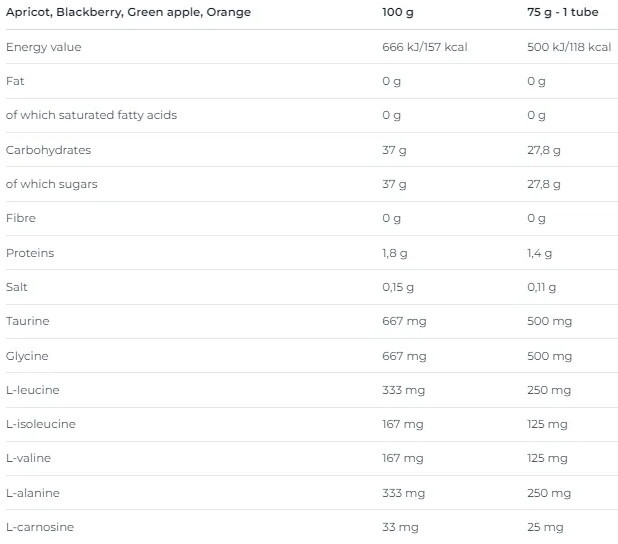This screenshot has height=544, width=618.
Task: Click the "Taurine" row label
Action: click(28, 321)
